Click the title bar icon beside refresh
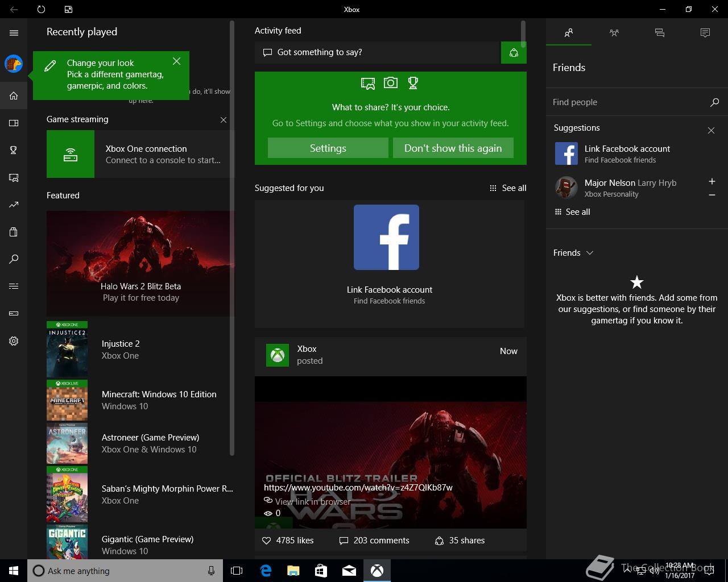The image size is (728, 582). pyautogui.click(x=68, y=9)
